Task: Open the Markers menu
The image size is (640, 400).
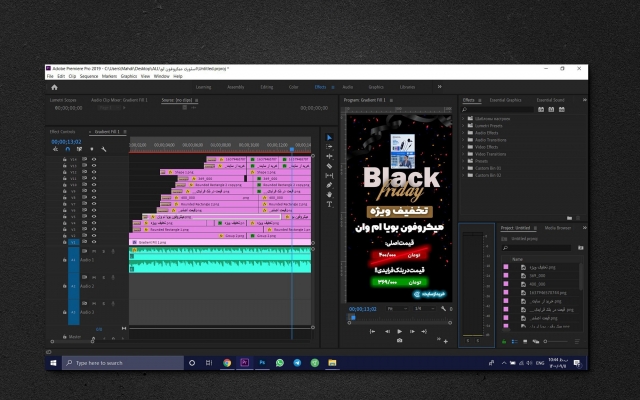Action: (x=109, y=76)
